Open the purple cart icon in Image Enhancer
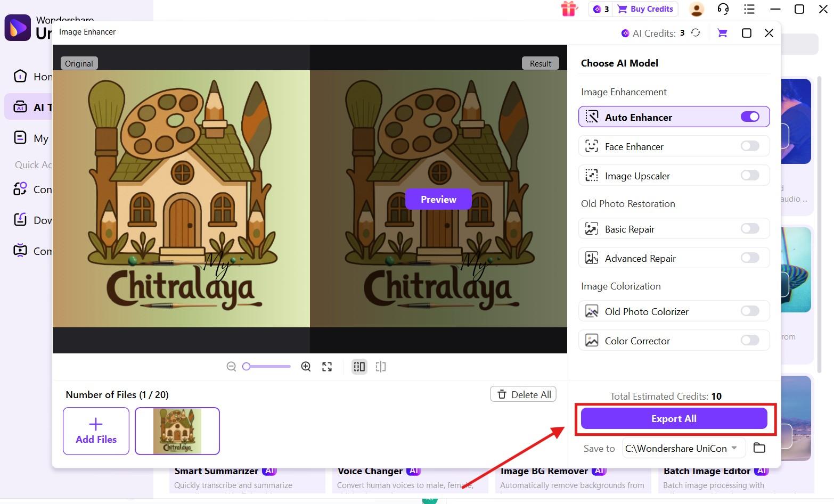This screenshot has height=504, width=834. pos(722,33)
